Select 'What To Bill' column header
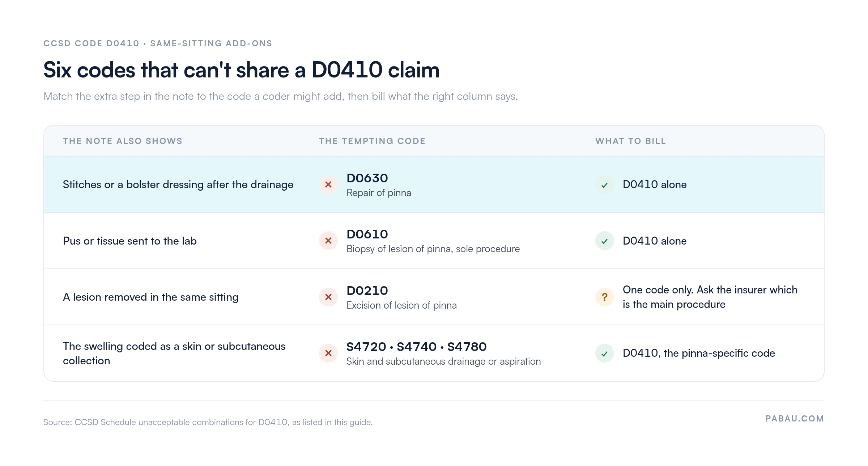Viewport: 868px width, 466px height. (631, 141)
